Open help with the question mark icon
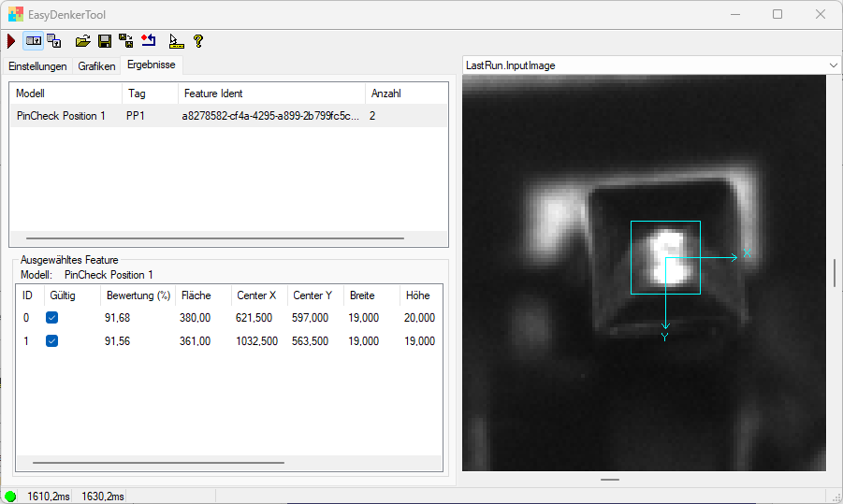Viewport: 843px width, 504px height. [x=198, y=41]
